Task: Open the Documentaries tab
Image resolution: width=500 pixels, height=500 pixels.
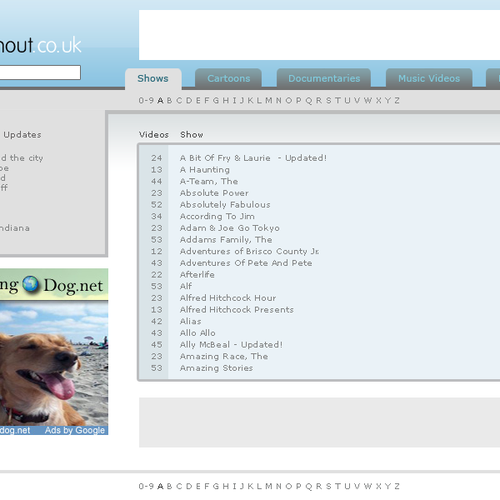Action: point(324,78)
